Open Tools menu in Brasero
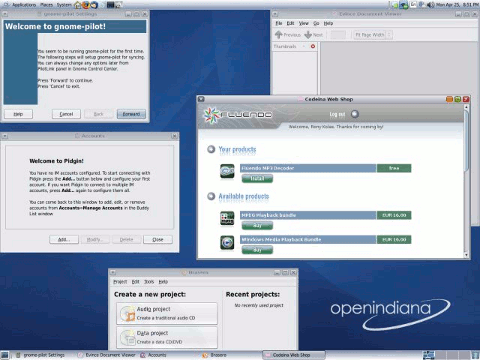 pos(149,282)
